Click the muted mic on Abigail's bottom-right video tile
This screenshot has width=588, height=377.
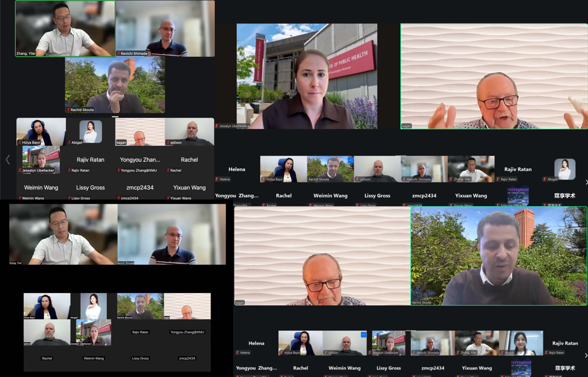tap(503, 352)
